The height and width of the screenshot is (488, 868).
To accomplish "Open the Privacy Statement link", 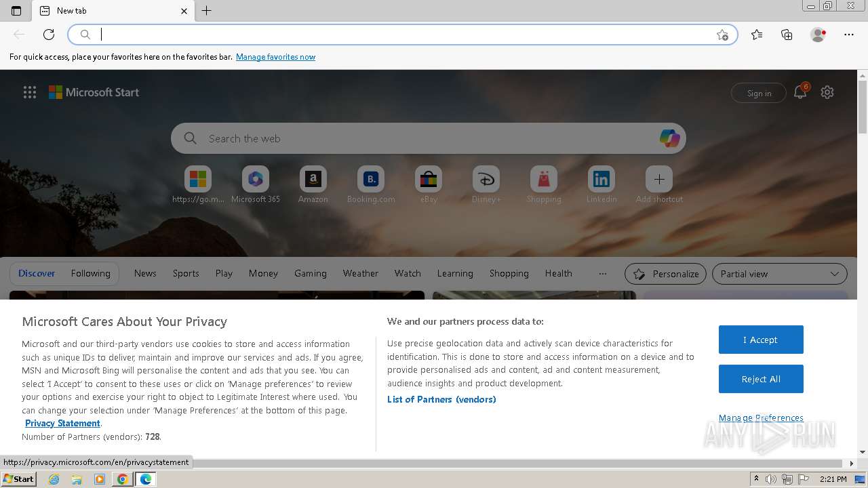I will click(x=62, y=424).
